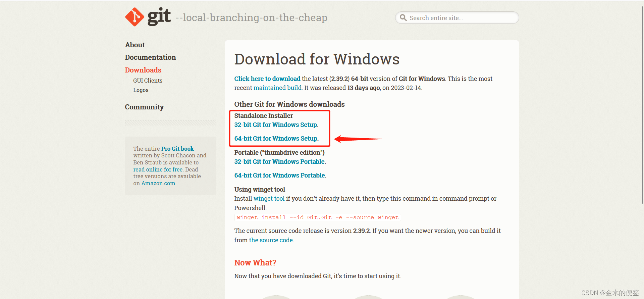
Task: Download 32-bit Git for Windows Portable
Action: [280, 161]
